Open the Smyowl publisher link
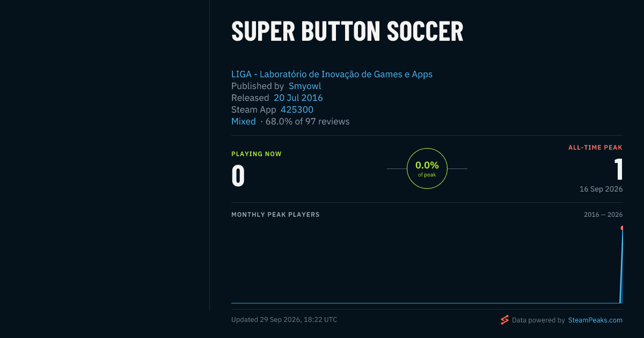644x338 pixels. (x=305, y=86)
